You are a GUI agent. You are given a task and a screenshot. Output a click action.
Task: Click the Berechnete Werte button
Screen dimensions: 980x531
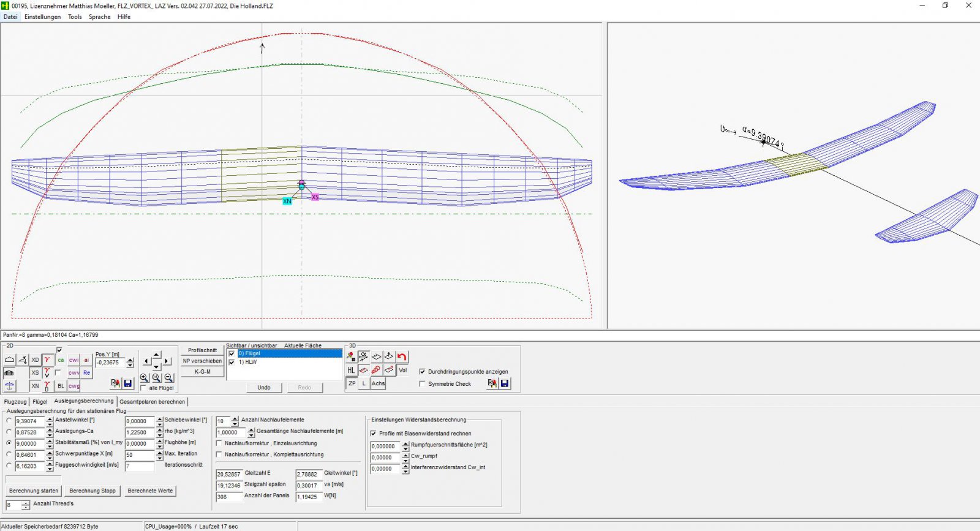[150, 491]
